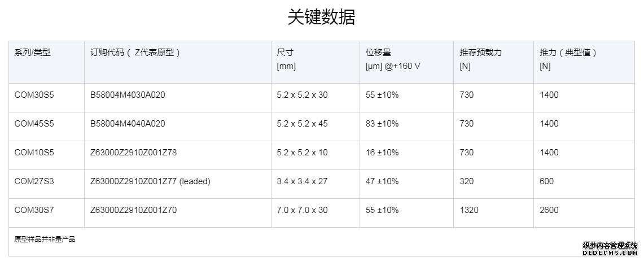Select the 系列/类型 column header
This screenshot has height=261, width=644.
[x=32, y=53]
